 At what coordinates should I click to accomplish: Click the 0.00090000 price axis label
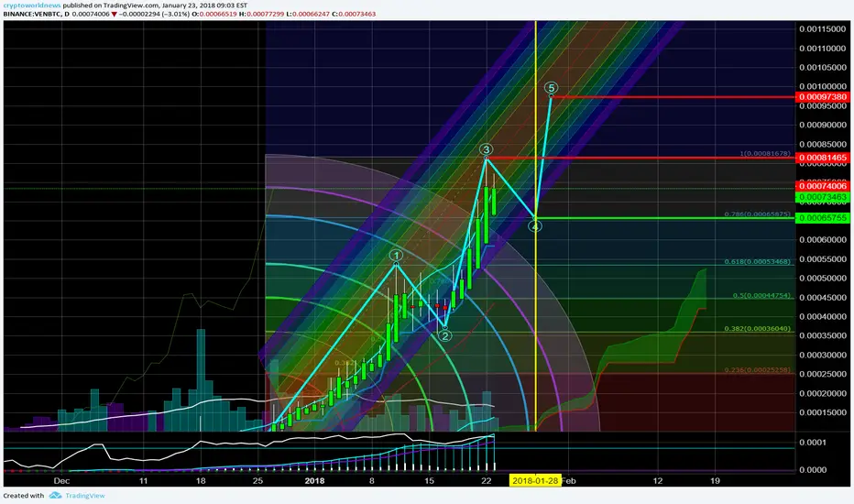coord(823,125)
